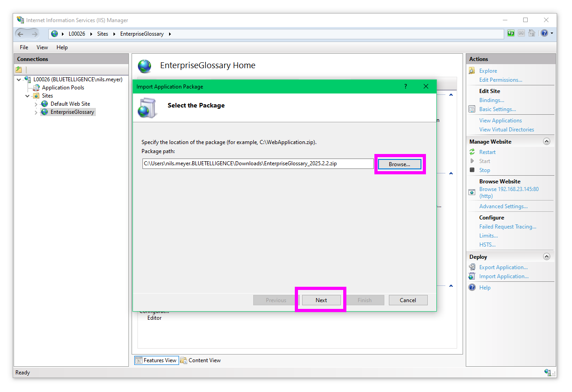Collapse the Manage Website section

(x=546, y=141)
